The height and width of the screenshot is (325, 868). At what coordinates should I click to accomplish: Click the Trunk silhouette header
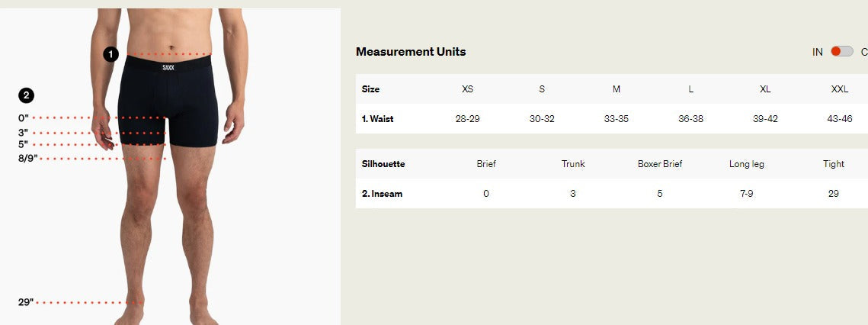pos(573,163)
